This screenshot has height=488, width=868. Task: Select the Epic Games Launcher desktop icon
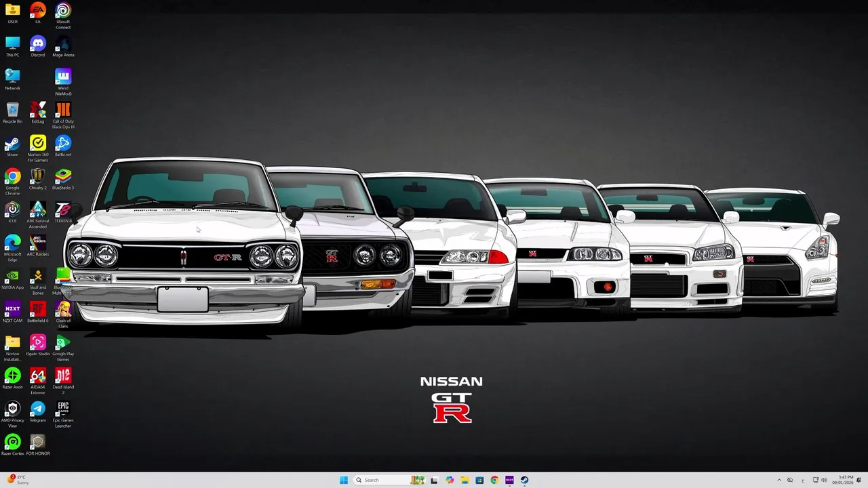63,415
